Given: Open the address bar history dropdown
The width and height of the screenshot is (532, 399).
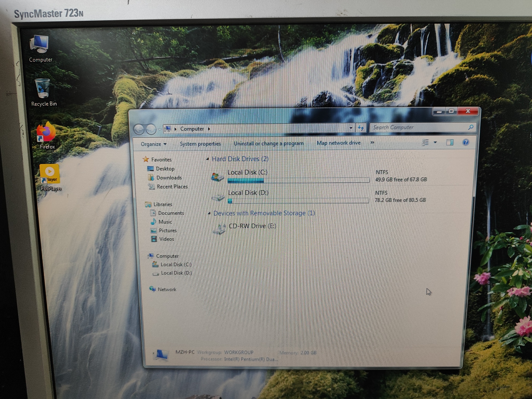Looking at the screenshot, I should (351, 128).
